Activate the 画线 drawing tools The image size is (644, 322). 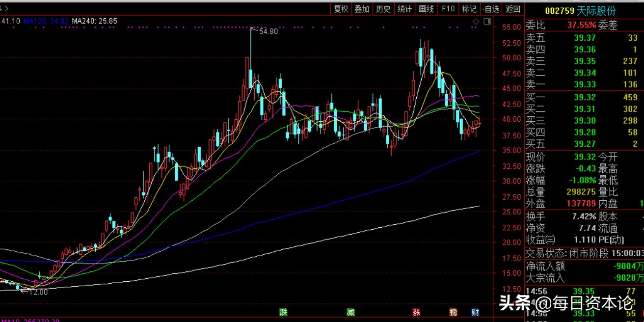(426, 9)
